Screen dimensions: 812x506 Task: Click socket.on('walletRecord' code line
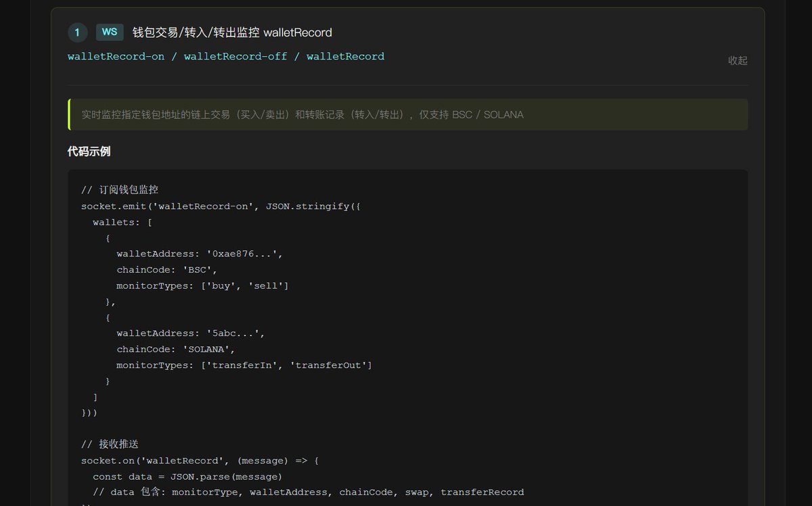(x=200, y=461)
